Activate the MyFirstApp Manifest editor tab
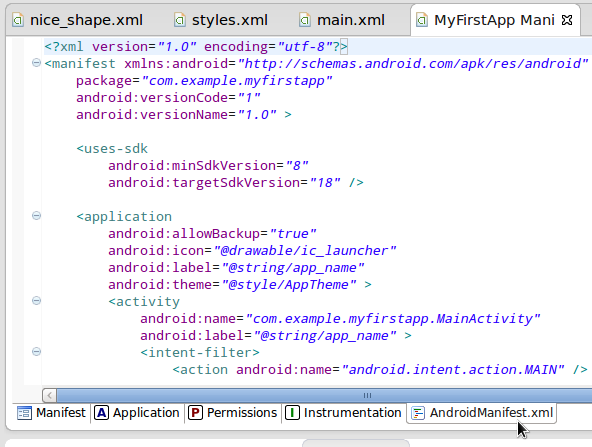Image resolution: width=592 pixels, height=447 pixels. pyautogui.click(x=495, y=20)
